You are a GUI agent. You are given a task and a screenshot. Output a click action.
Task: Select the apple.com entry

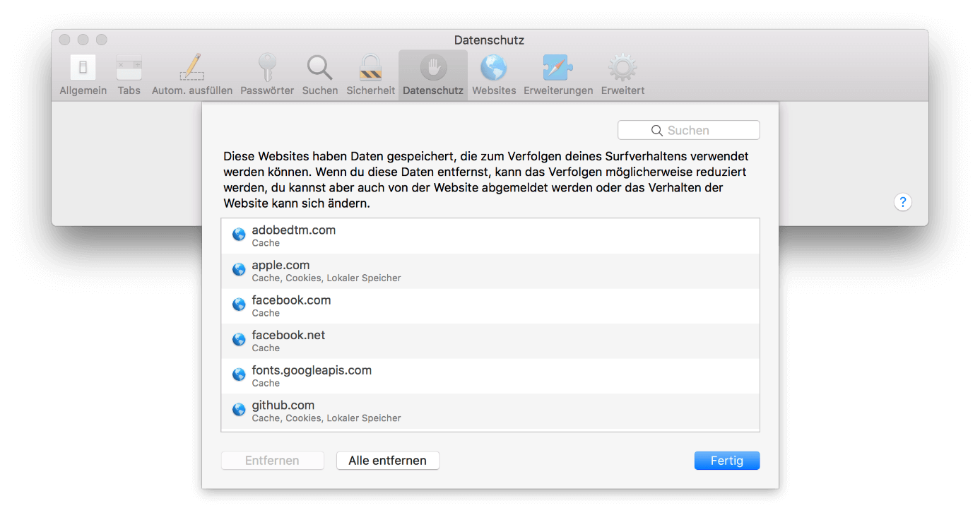point(490,271)
